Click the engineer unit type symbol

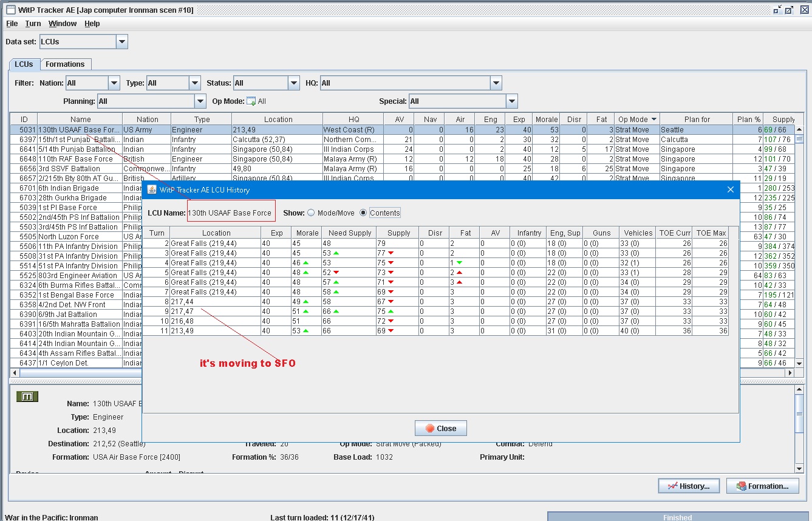[27, 397]
